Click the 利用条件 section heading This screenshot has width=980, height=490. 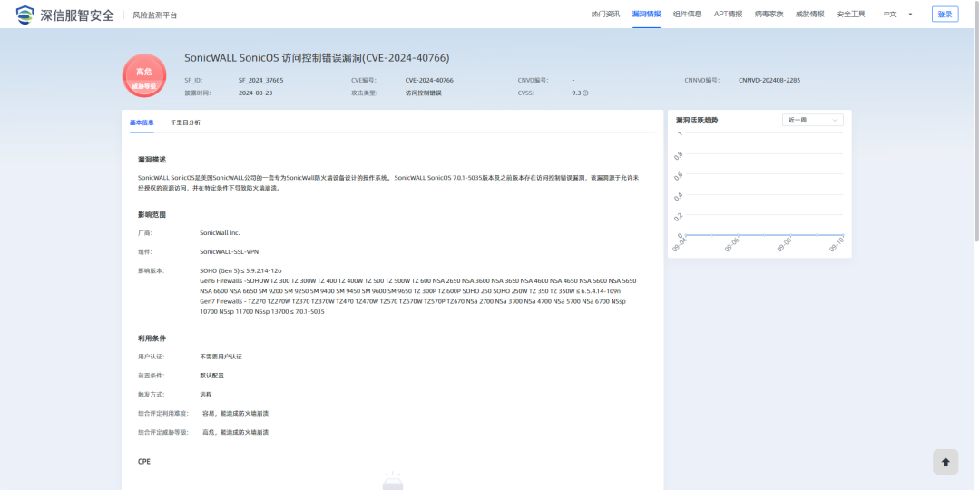point(152,338)
